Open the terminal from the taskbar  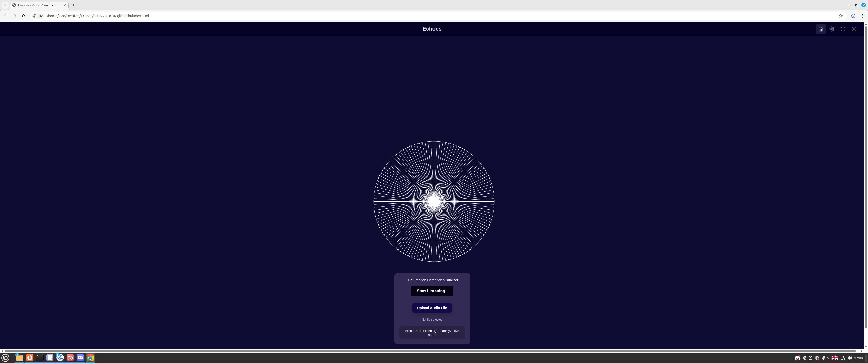click(x=40, y=358)
